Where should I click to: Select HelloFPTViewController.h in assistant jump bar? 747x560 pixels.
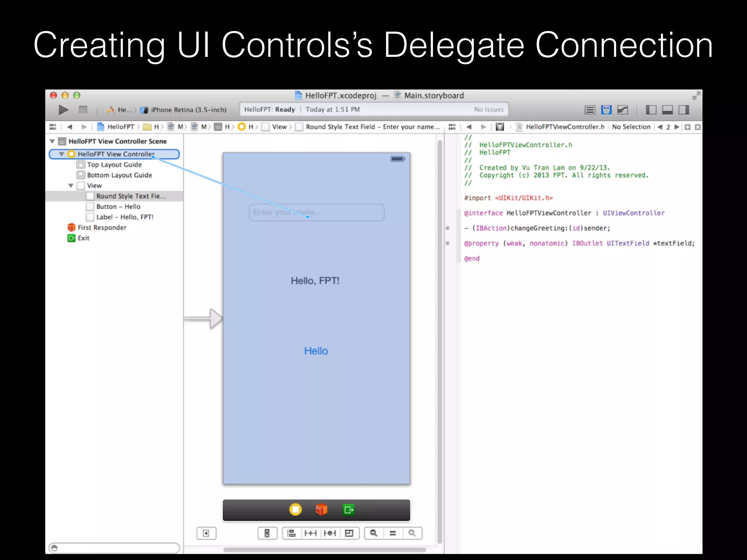point(560,127)
